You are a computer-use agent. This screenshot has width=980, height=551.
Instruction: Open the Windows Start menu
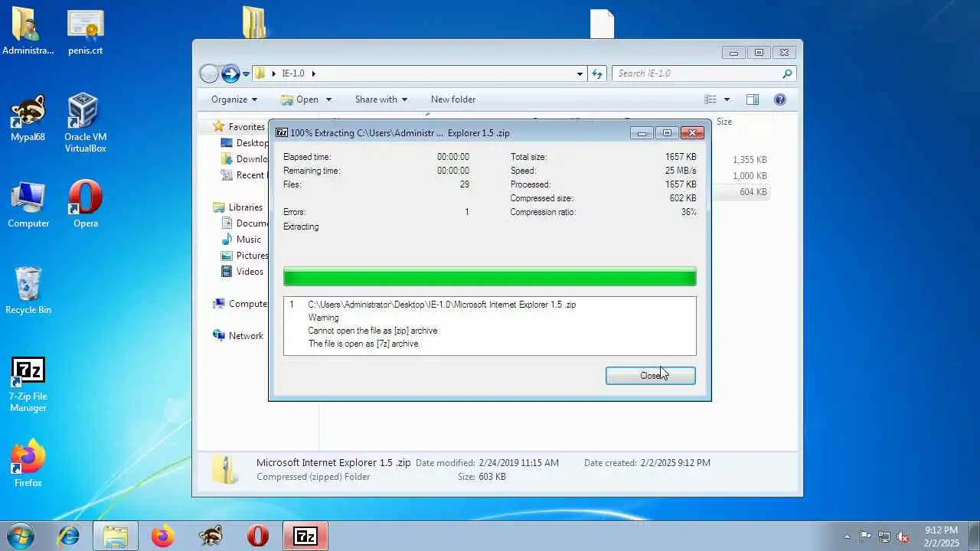[21, 536]
